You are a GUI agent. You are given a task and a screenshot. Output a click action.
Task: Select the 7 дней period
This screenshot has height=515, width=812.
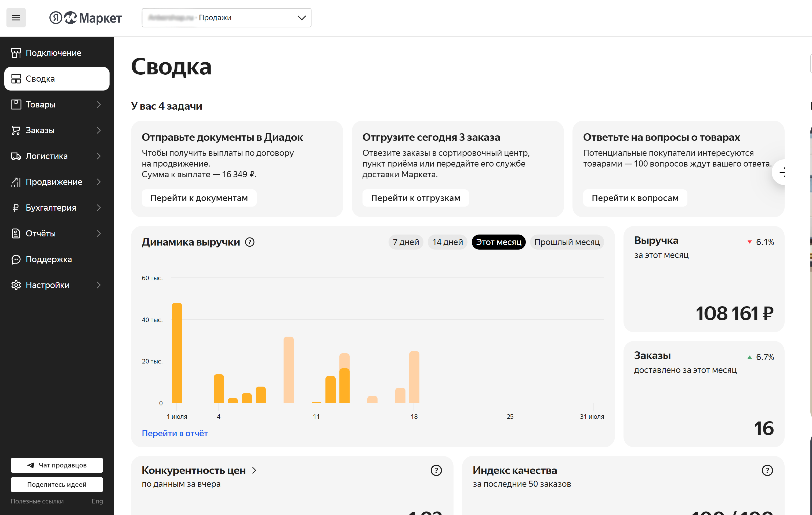point(406,242)
